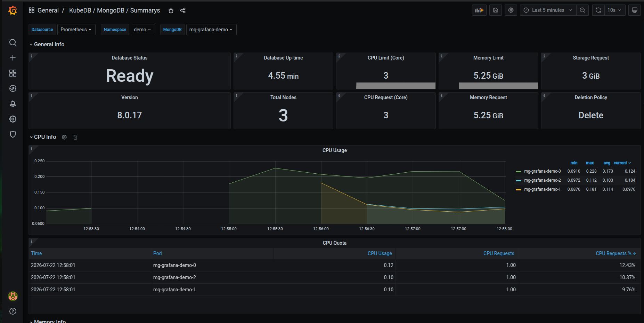Screen dimensions: 644x323
Task: Expand the Memory Info row
Action: tap(48, 321)
